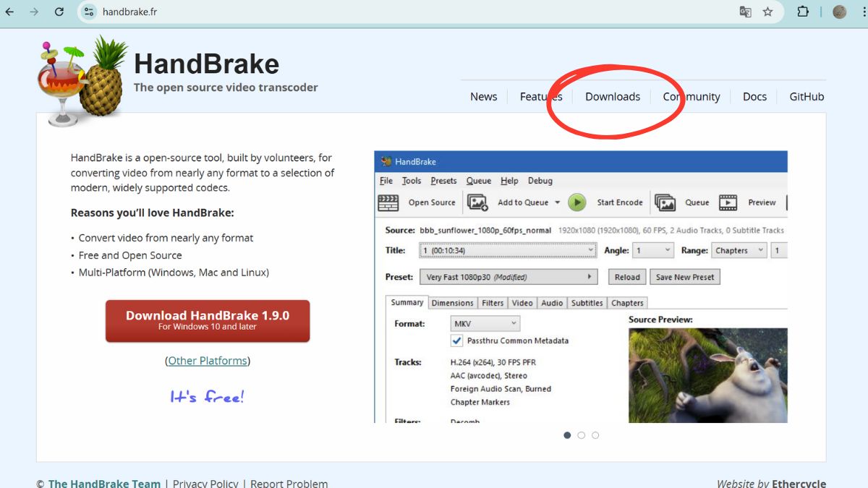Bookmark this page with the star icon
The height and width of the screenshot is (488, 868).
(x=768, y=12)
